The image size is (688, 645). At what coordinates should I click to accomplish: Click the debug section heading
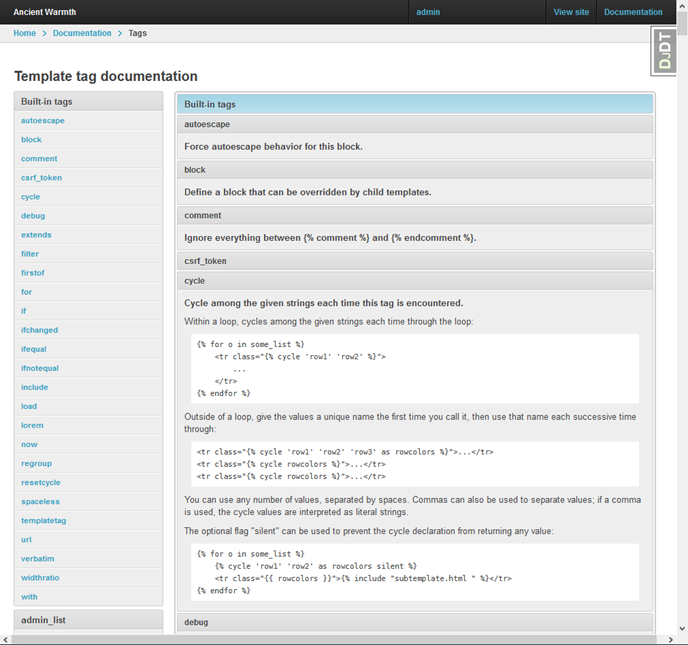tap(196, 623)
